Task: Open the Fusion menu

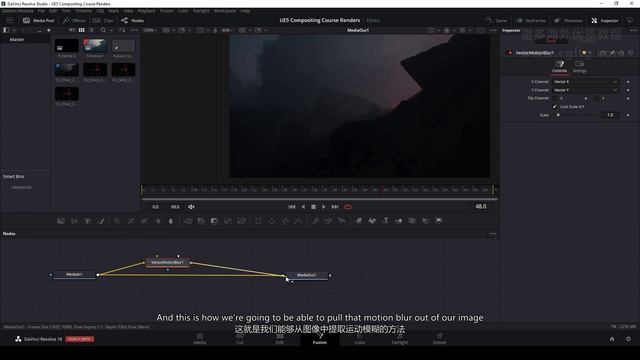Action: (166, 11)
